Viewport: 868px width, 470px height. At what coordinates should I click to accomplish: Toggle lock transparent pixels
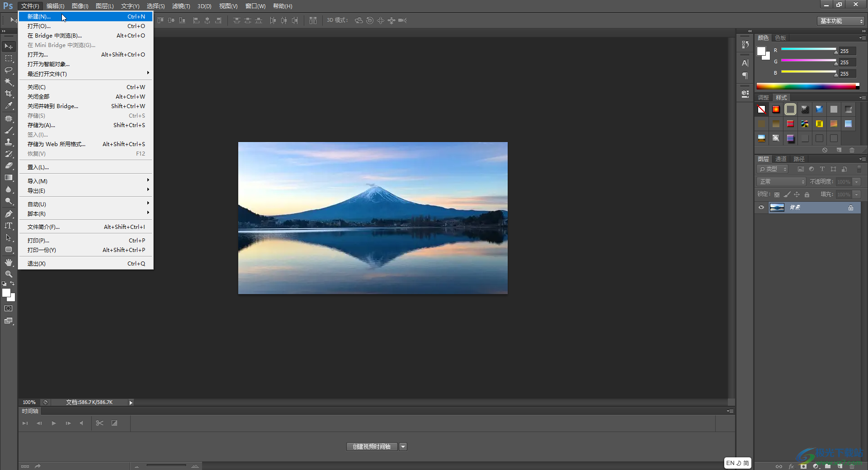tap(777, 195)
